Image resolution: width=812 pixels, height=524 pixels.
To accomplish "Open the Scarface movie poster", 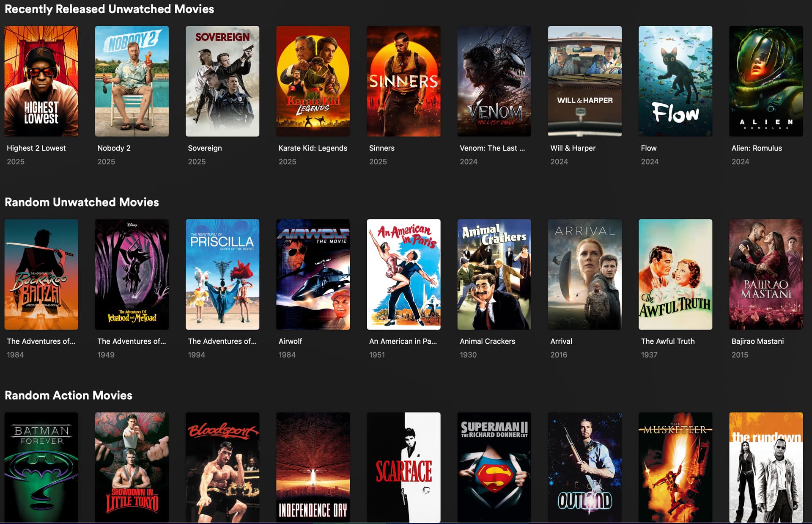I will (403, 467).
